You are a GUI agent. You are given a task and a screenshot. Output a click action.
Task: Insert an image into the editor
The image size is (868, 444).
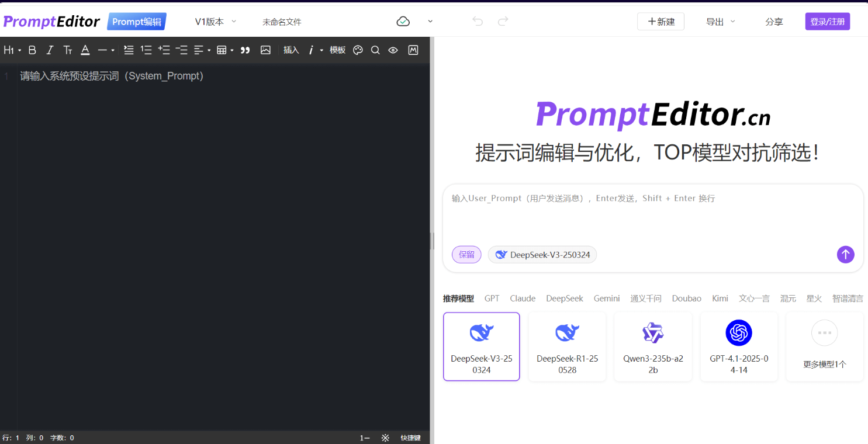click(x=265, y=50)
